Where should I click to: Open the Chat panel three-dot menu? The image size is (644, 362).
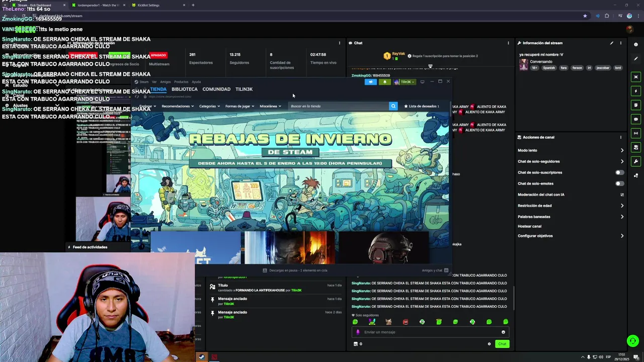[508, 43]
